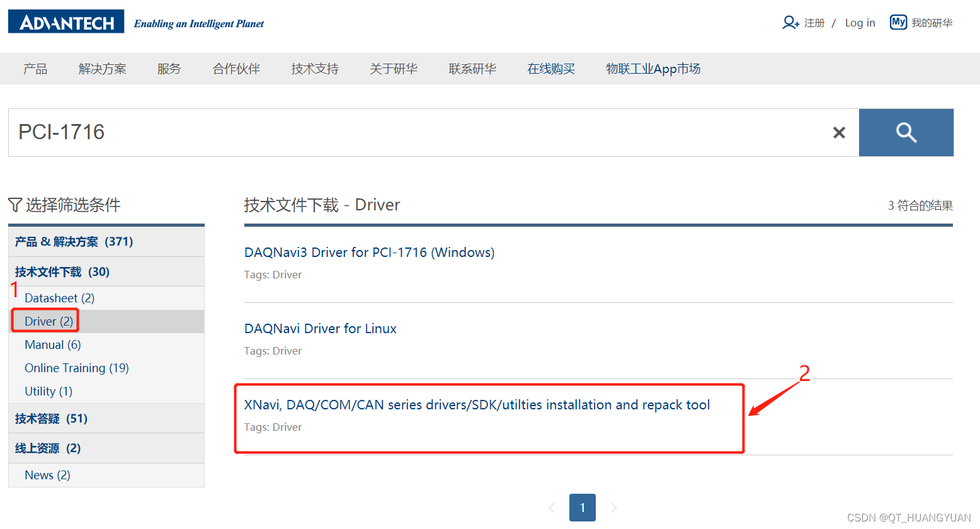
Task: Open XNavi DAQ/COM/CAN drivers installation result
Action: tap(477, 405)
